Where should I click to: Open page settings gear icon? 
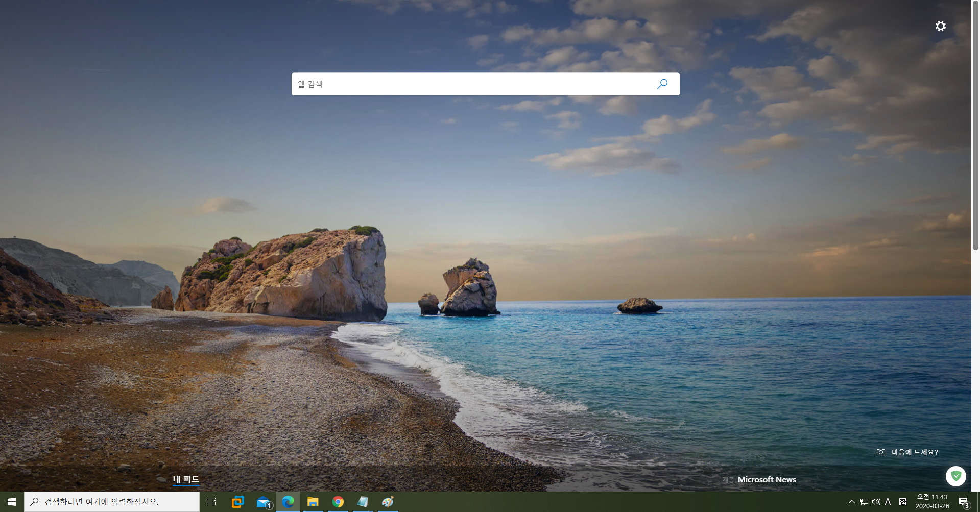940,26
